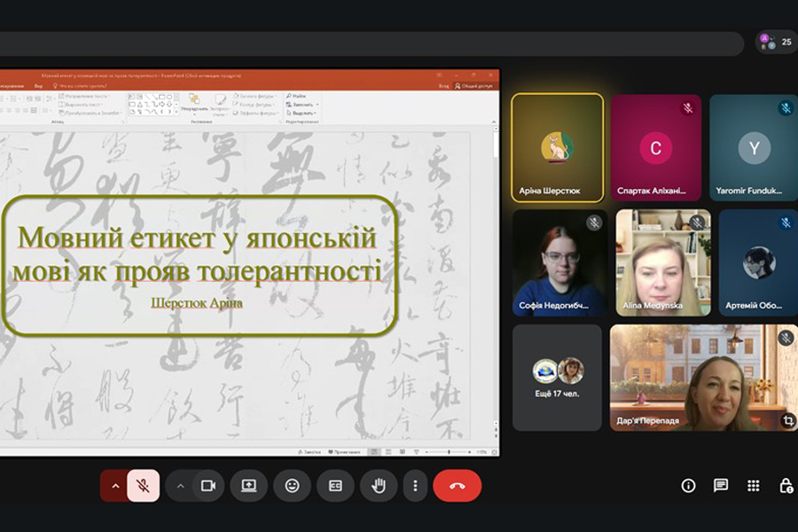Select Yaromir Funduk participant tile
This screenshot has height=532, width=798.
754,148
